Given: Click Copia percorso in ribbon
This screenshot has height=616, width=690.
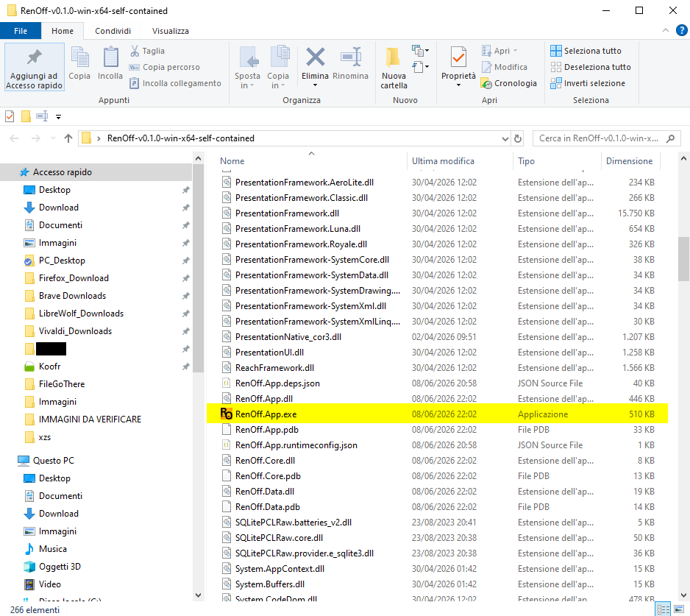Looking at the screenshot, I should point(165,67).
